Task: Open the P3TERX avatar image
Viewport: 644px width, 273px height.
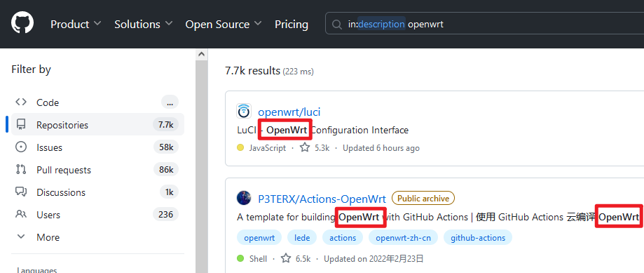Action: [x=244, y=198]
